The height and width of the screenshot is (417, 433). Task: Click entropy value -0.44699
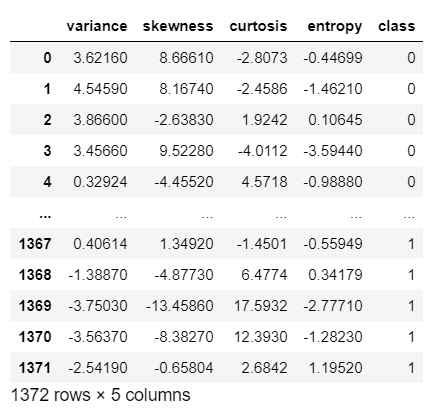coord(333,58)
